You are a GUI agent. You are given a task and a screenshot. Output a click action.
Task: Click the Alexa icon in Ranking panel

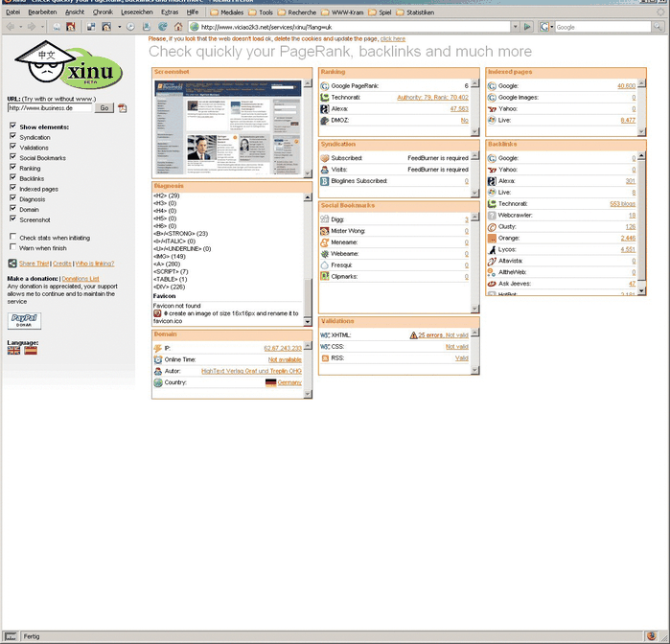[x=325, y=109]
